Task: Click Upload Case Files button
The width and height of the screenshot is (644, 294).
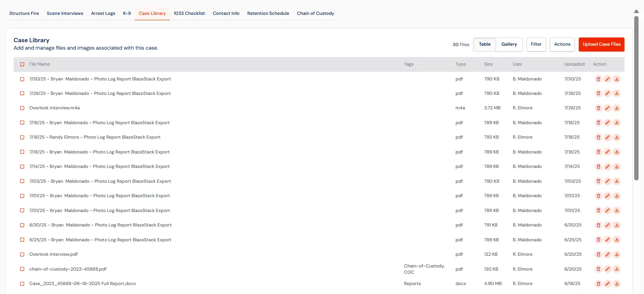Action: click(x=601, y=45)
